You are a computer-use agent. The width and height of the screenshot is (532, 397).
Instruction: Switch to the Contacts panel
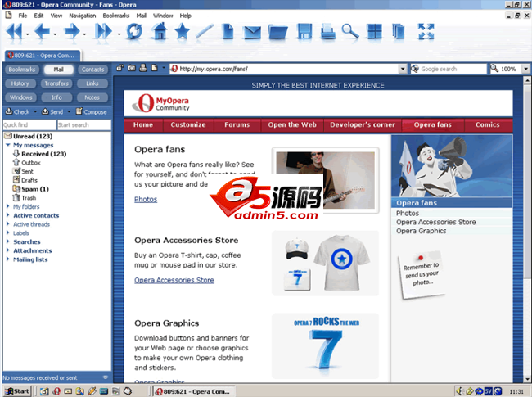click(93, 70)
